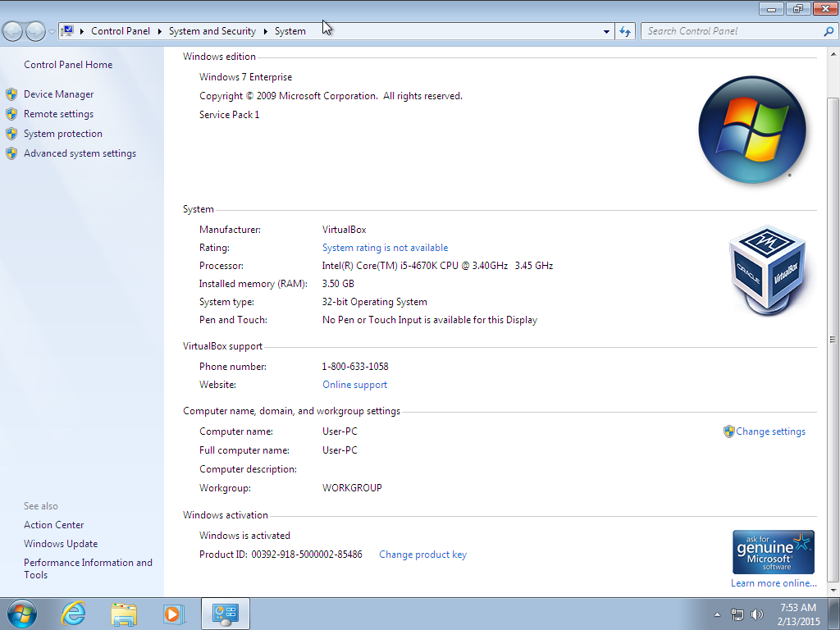Viewport: 840px width, 630px height.
Task: Click the scrollbar up arrow
Action: click(833, 54)
